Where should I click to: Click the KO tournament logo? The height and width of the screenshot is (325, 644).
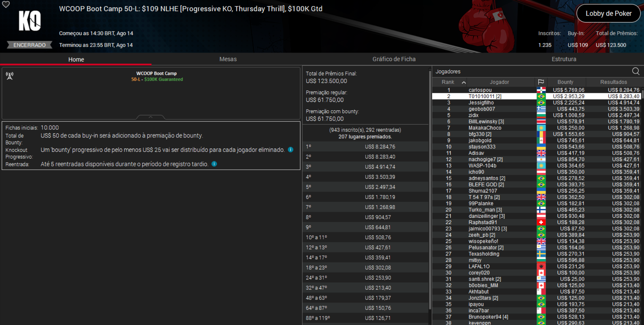[x=30, y=21]
